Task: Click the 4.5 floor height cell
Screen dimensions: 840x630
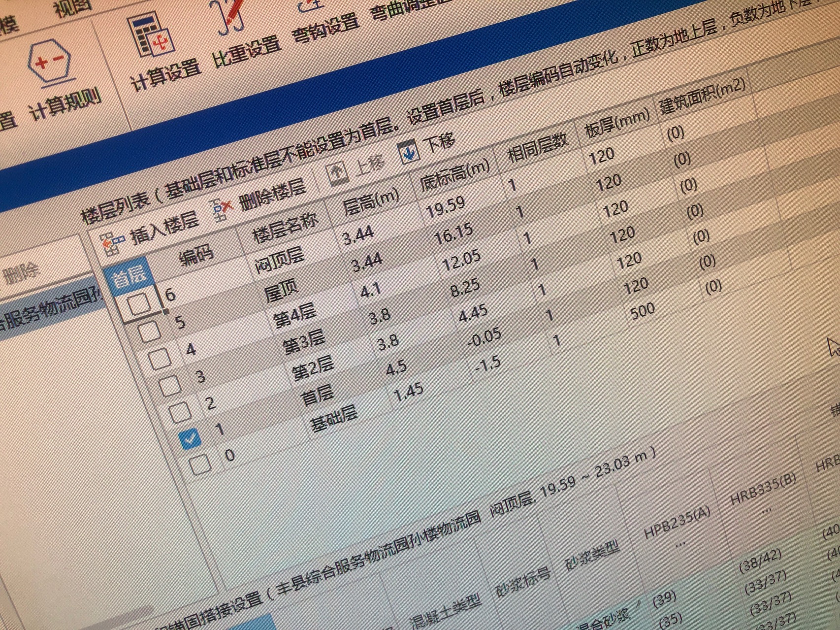Action: [x=396, y=367]
